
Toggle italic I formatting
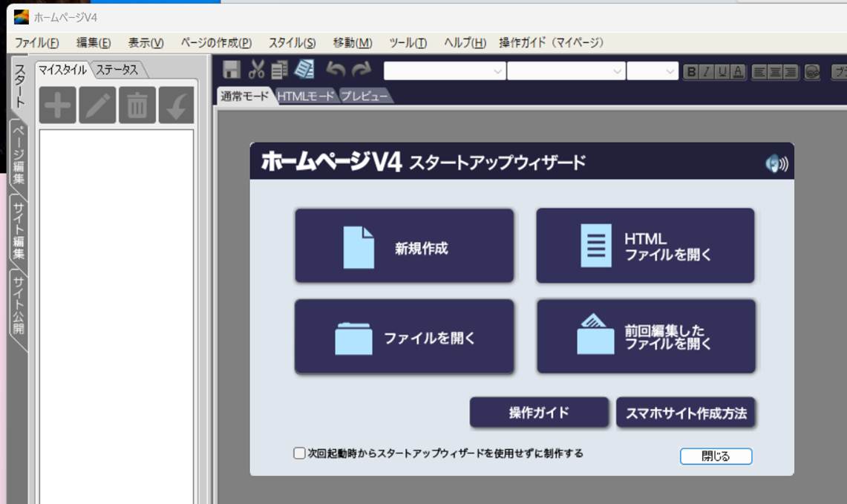pyautogui.click(x=706, y=72)
